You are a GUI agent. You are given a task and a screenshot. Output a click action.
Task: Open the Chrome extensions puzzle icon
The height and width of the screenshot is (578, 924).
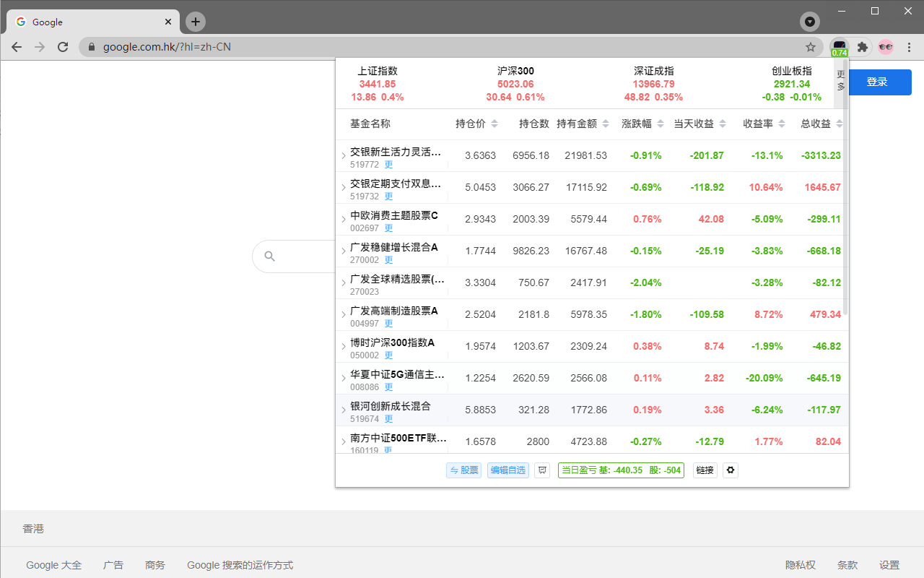coord(863,46)
